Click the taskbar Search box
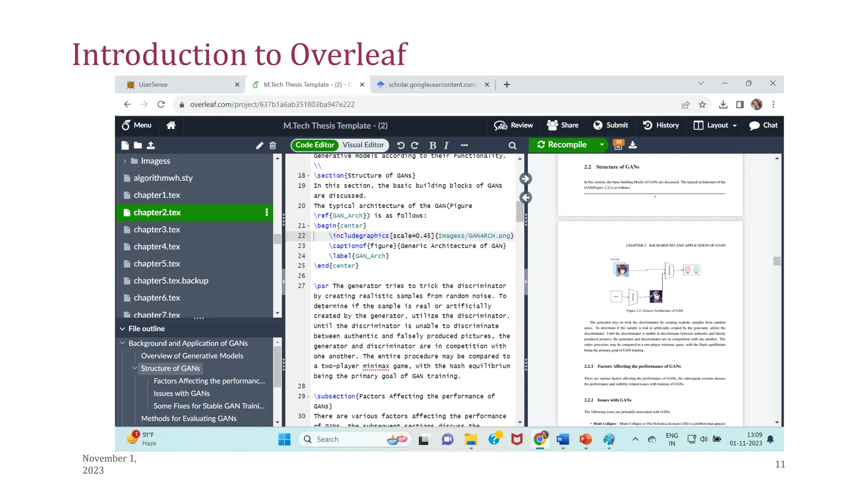The width and height of the screenshot is (868, 488). tap(355, 439)
